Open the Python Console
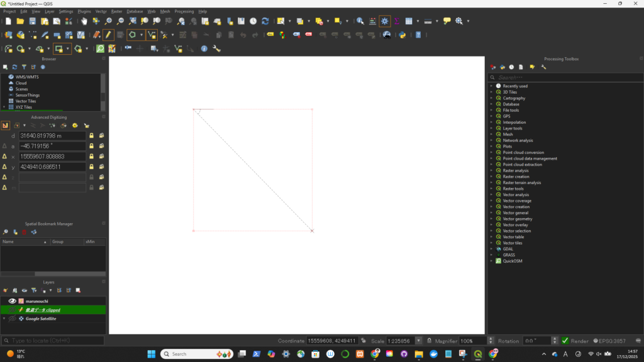Viewport: 644px width, 362px height. pos(401,35)
